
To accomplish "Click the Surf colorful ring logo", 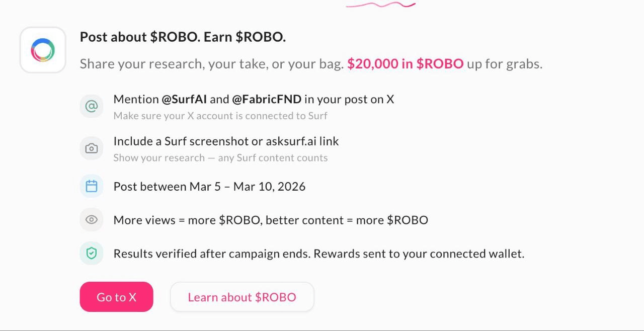I will click(x=43, y=50).
